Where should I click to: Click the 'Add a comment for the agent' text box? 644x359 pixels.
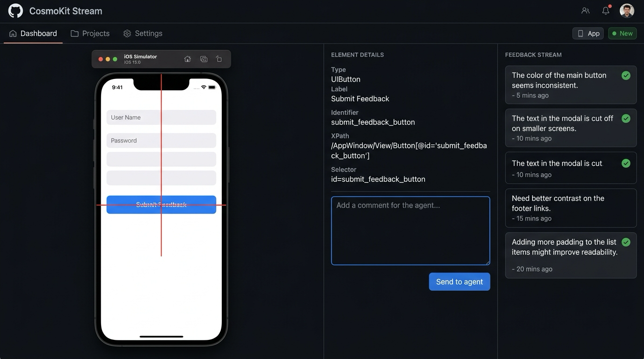pyautogui.click(x=410, y=231)
